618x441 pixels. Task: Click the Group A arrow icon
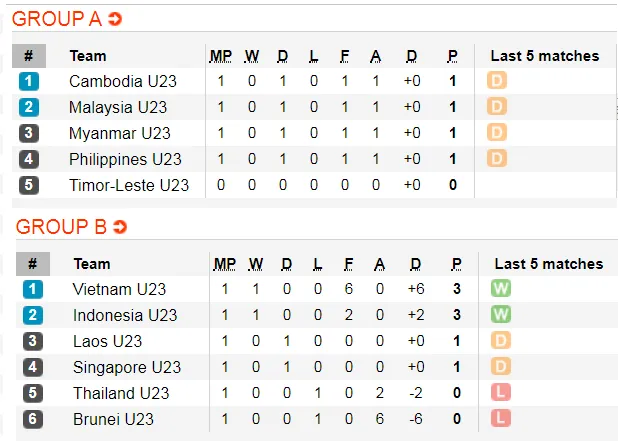coord(115,19)
